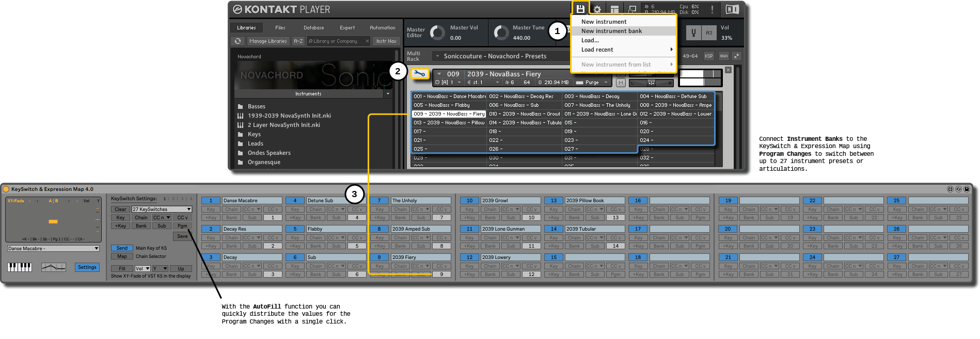Toggle keyswitch number 9 button for 2039 Fiery
980x339 pixels.
coord(379,257)
